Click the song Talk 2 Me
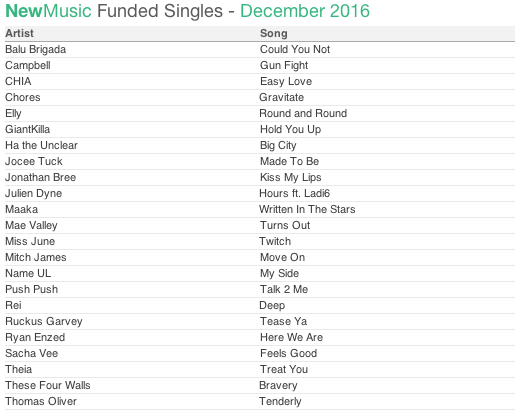Screen dimensions: 524x417 [284, 289]
